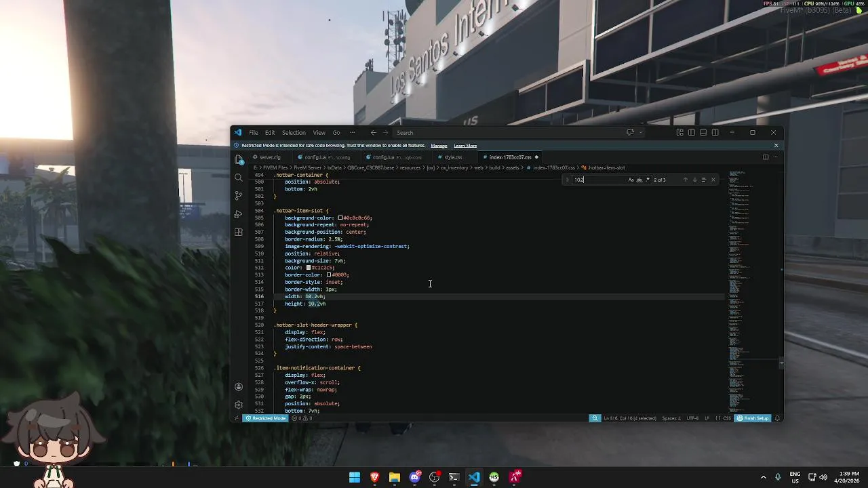Open the remote window status bar icon
The image size is (868, 488).
click(236, 418)
